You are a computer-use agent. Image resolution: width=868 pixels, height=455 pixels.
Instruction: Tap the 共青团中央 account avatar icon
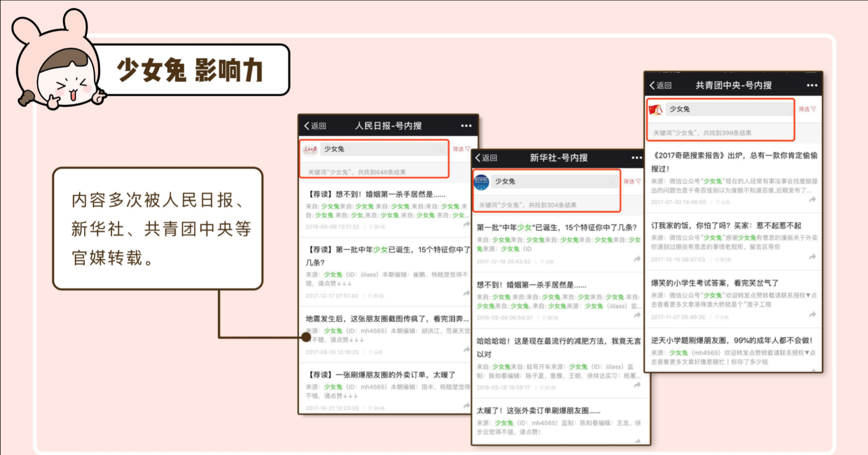coord(656,110)
